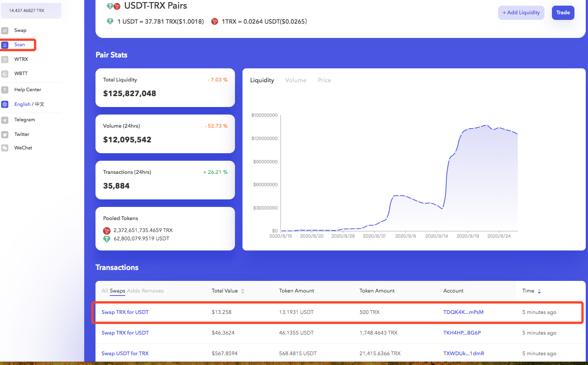Click the WBTT sidebar icon

point(5,74)
